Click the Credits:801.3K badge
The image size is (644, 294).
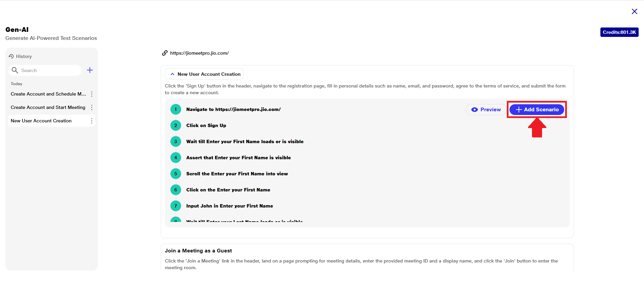coord(619,32)
